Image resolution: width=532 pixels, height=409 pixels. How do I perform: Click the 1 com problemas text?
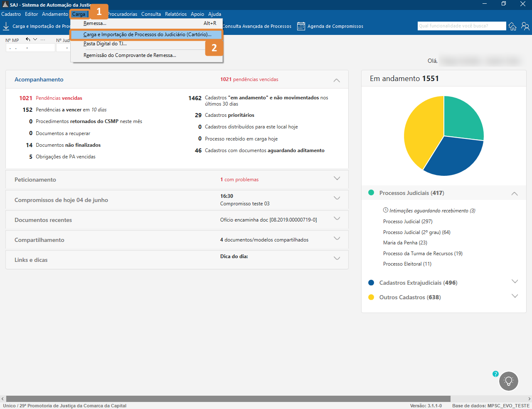[239, 180]
